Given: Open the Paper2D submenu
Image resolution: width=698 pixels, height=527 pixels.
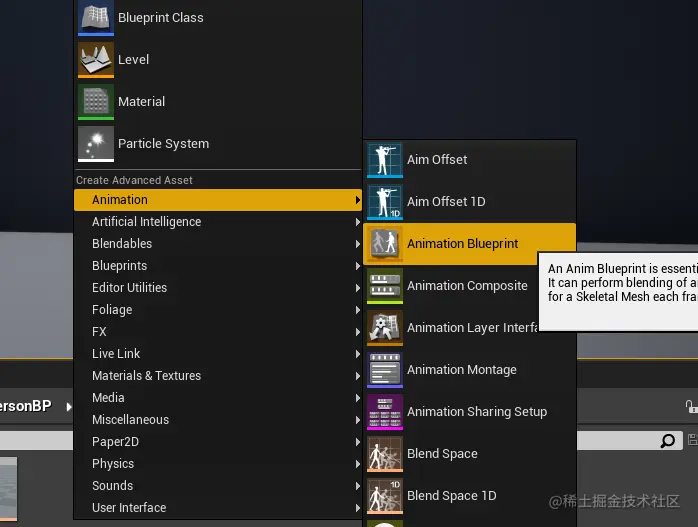Looking at the screenshot, I should pyautogui.click(x=218, y=442).
